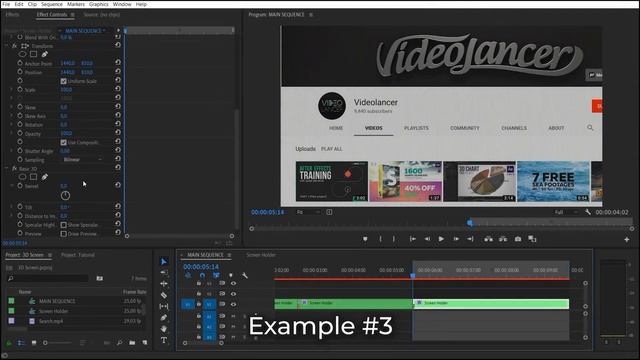Reset Position parameter

tap(118, 72)
